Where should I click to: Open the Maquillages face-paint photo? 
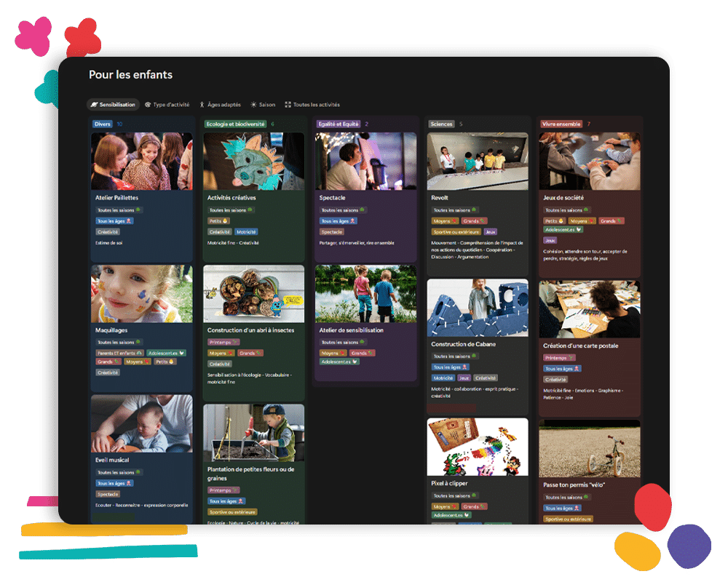click(141, 293)
